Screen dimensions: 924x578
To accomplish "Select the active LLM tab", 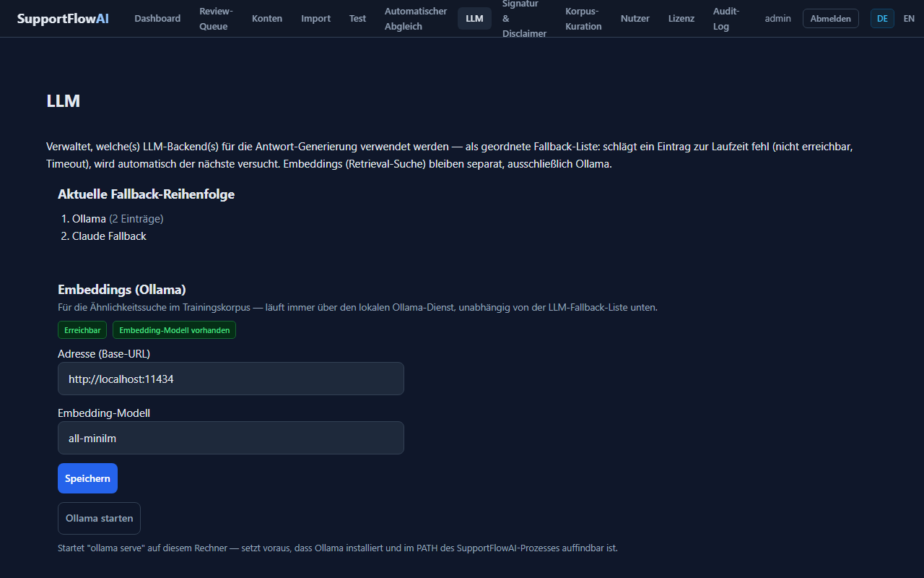I will 474,18.
